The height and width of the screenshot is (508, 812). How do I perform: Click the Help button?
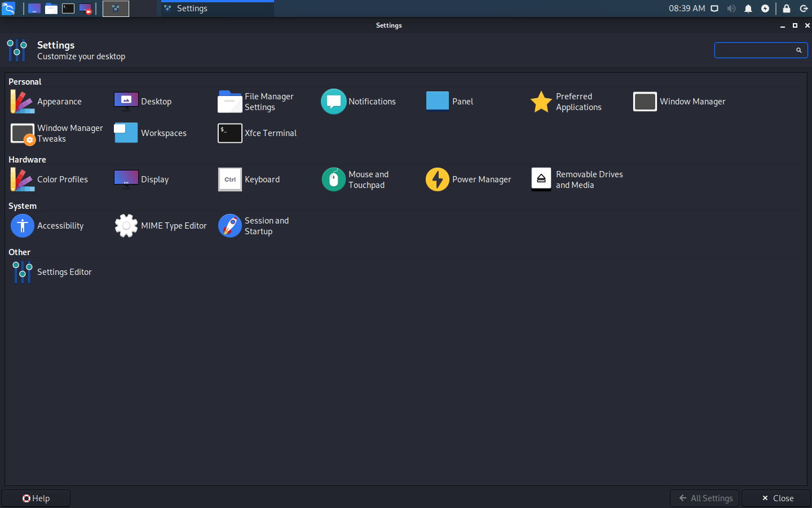click(36, 498)
